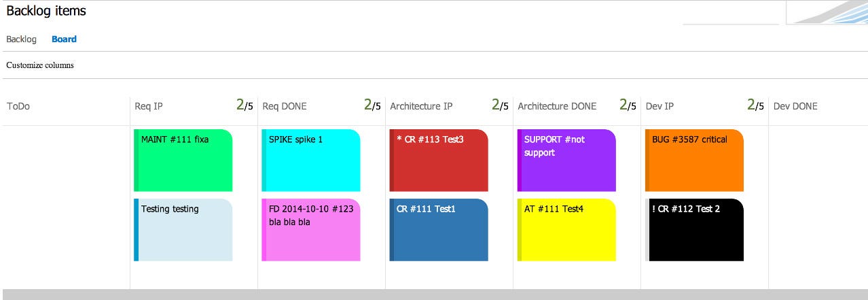Switch to the Backlog tab
Viewport: 868px width, 300px height.
point(21,39)
